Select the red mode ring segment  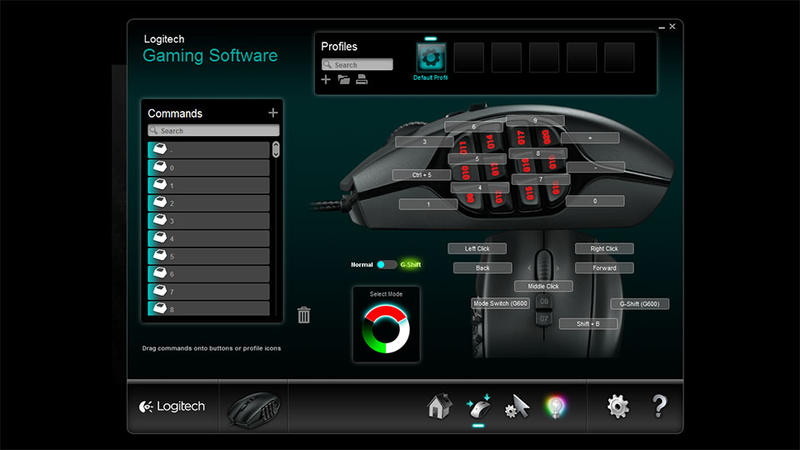pyautogui.click(x=386, y=313)
